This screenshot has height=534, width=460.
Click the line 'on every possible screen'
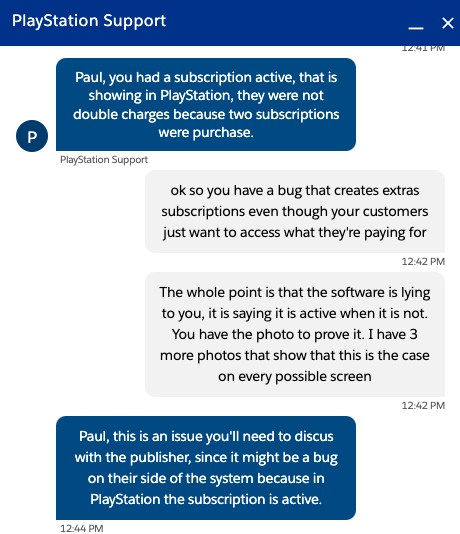[295, 377]
